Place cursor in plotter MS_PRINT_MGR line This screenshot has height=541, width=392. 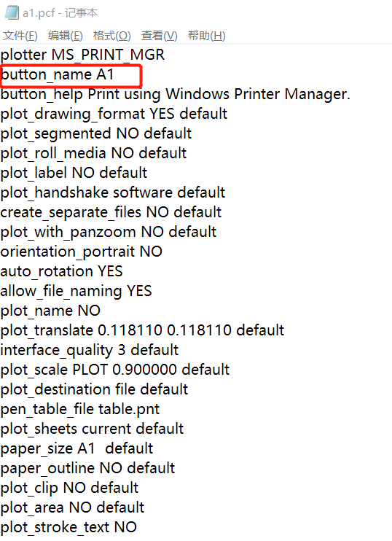[82, 55]
